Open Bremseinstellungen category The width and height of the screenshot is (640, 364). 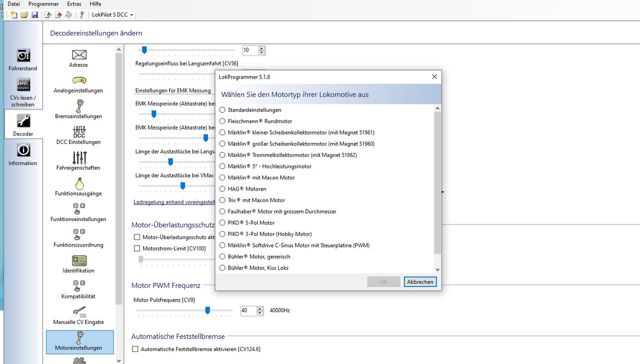(x=78, y=110)
